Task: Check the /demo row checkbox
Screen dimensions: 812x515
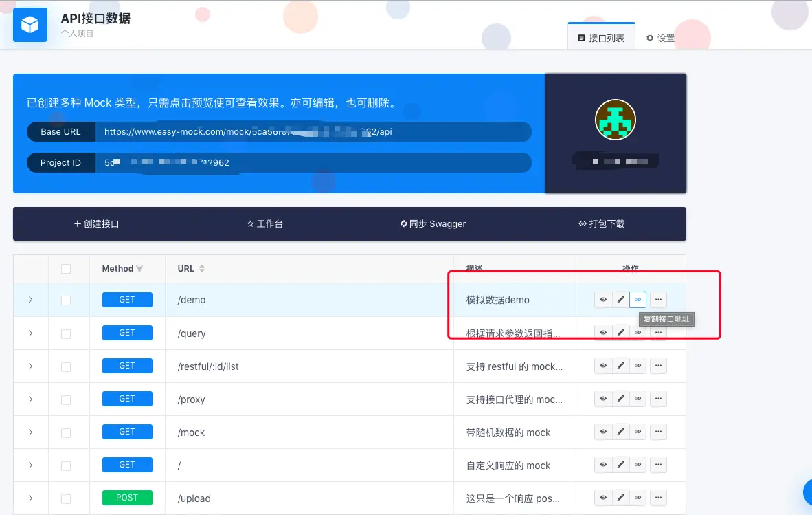Action: (66, 300)
